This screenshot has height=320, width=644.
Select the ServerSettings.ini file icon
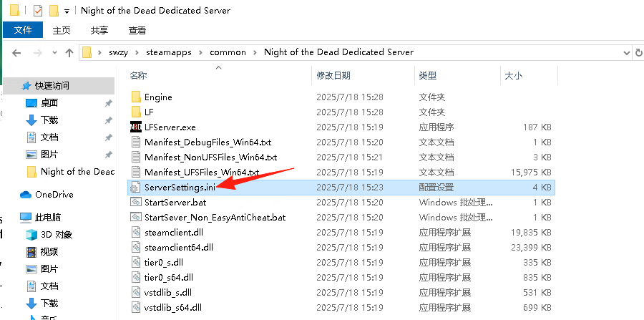[135, 188]
